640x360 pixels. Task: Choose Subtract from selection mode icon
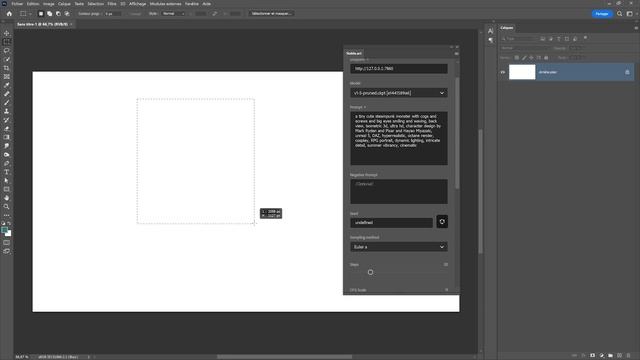[58, 13]
